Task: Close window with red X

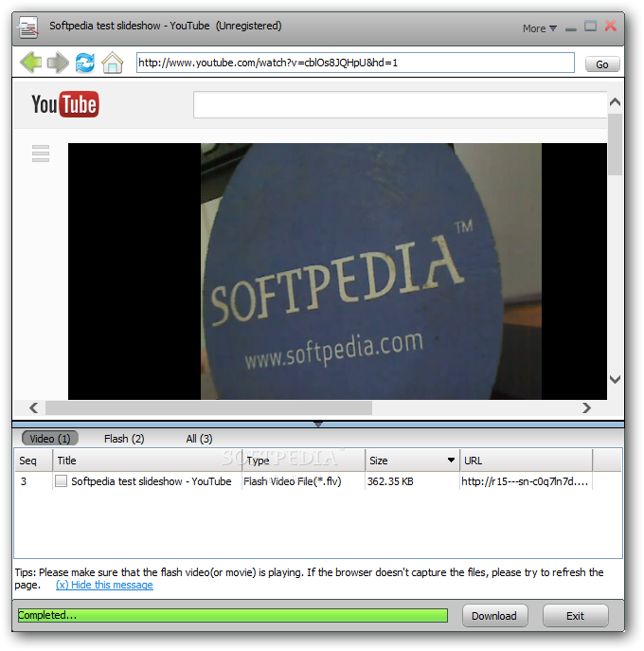Action: tap(611, 26)
